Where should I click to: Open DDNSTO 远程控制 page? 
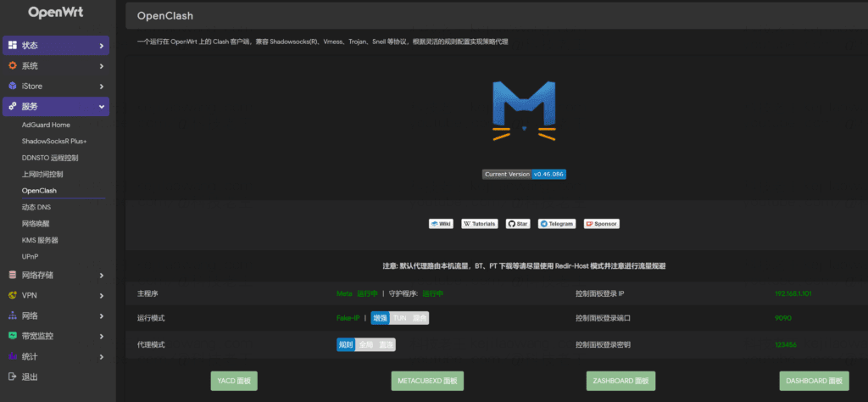pyautogui.click(x=50, y=158)
